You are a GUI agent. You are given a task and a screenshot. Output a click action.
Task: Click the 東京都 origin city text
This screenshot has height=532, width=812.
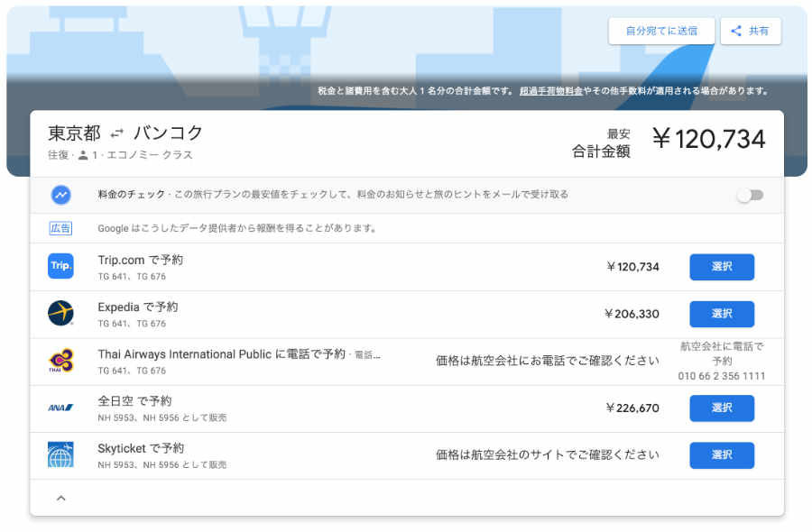pyautogui.click(x=74, y=133)
